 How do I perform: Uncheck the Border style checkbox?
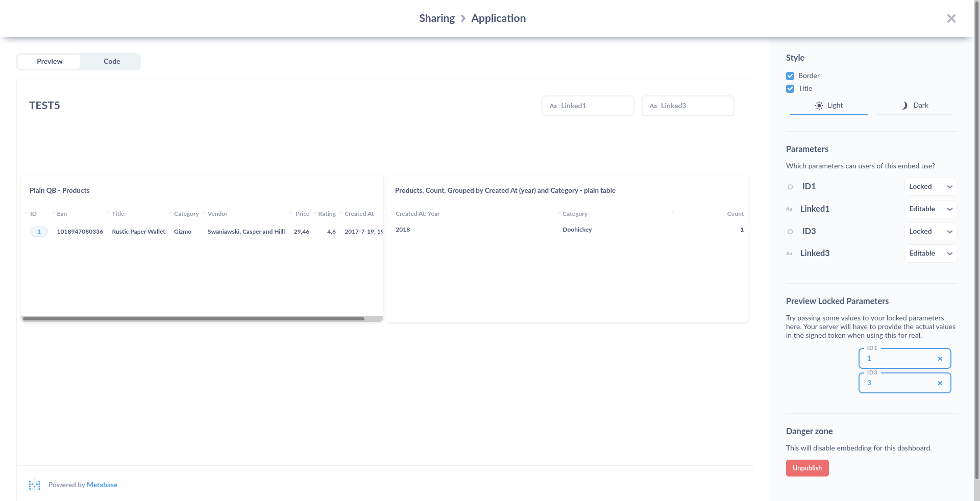pos(790,76)
